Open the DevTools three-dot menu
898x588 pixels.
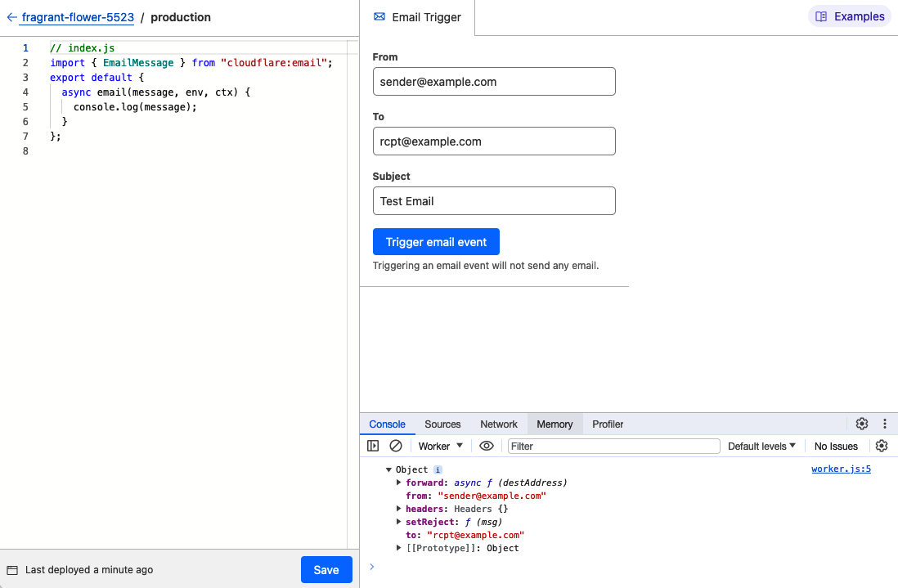click(x=885, y=424)
